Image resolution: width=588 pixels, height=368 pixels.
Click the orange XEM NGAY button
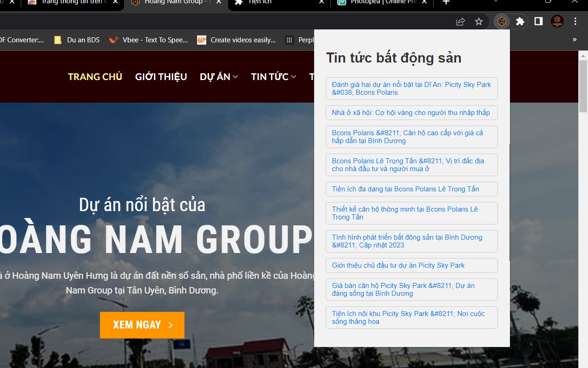pyautogui.click(x=142, y=325)
